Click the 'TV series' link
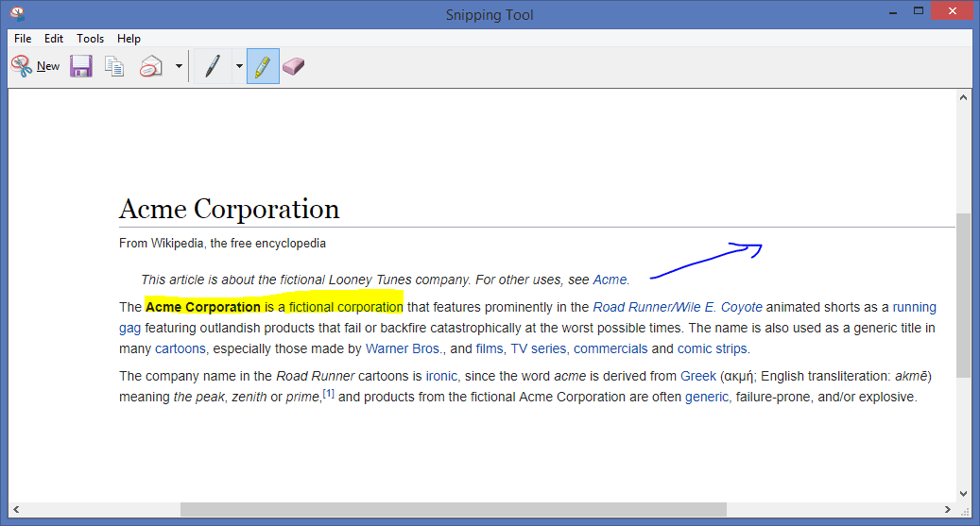Screen dimensions: 980x526 pyautogui.click(x=538, y=348)
